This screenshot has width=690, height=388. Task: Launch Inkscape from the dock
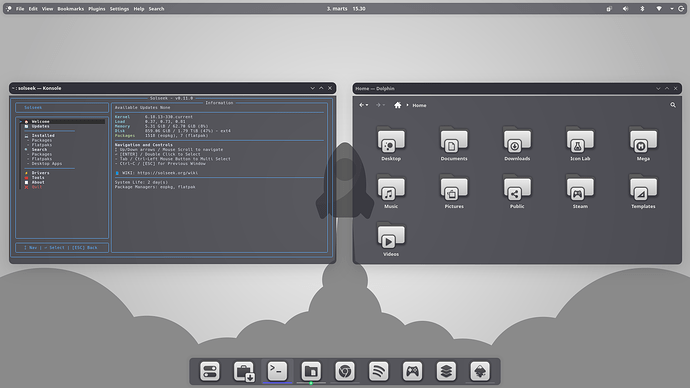480,371
